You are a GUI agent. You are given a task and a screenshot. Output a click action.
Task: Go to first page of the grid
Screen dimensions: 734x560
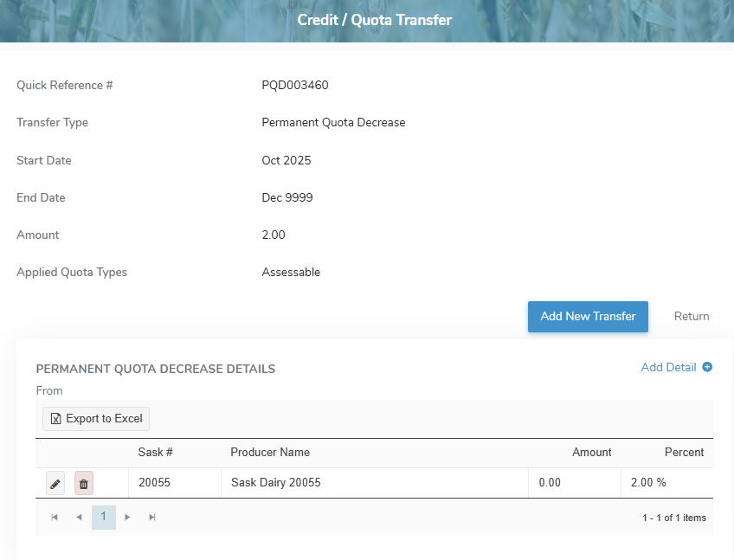pos(55,518)
